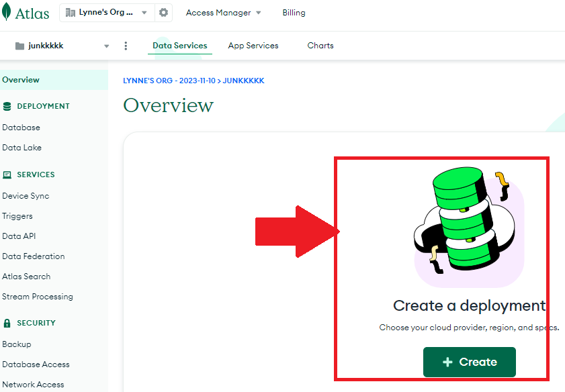
Task: Go to Atlas Search in sidebar
Action: coord(26,277)
